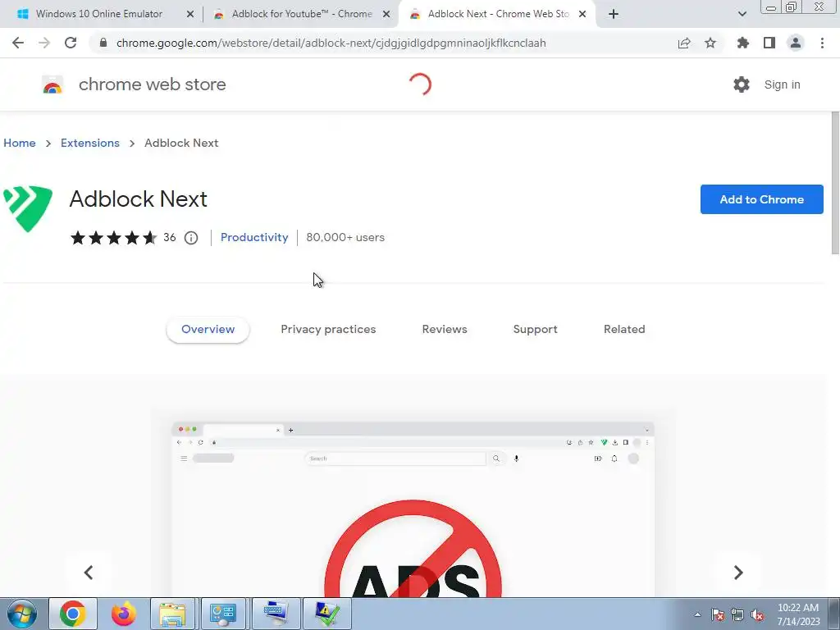Click the Sign in link

coord(782,84)
